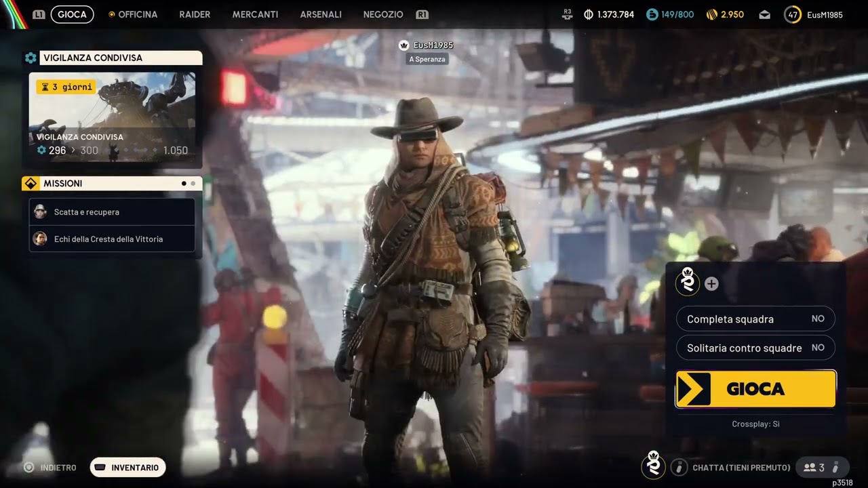The image size is (868, 488).
Task: Click the chat hold-to-talk icon
Action: click(x=679, y=468)
